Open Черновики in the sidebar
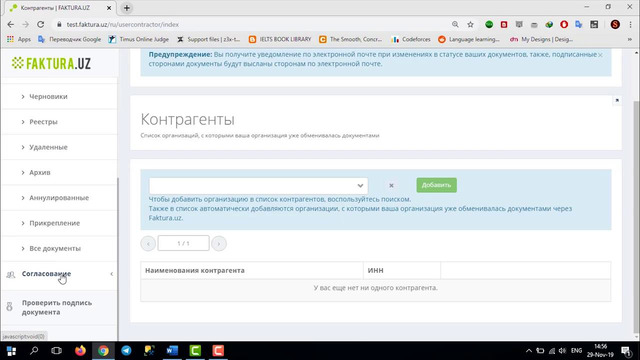The width and height of the screenshot is (640, 360). click(x=48, y=97)
